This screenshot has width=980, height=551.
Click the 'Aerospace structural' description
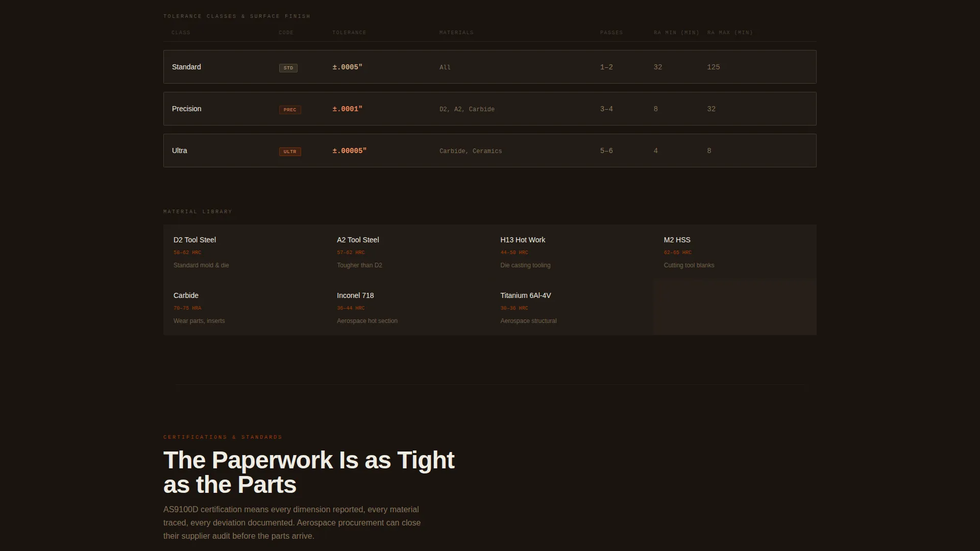click(528, 321)
